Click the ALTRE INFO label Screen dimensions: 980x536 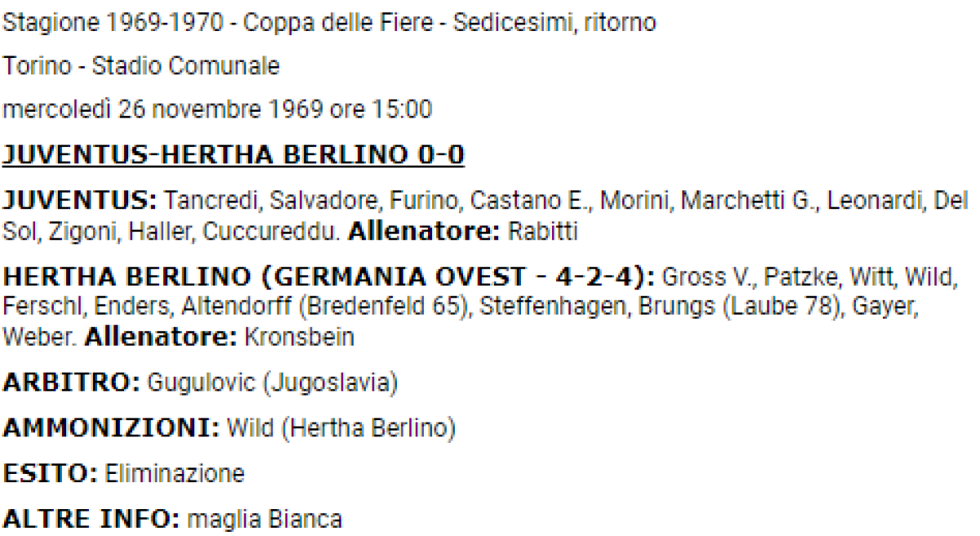(91, 518)
